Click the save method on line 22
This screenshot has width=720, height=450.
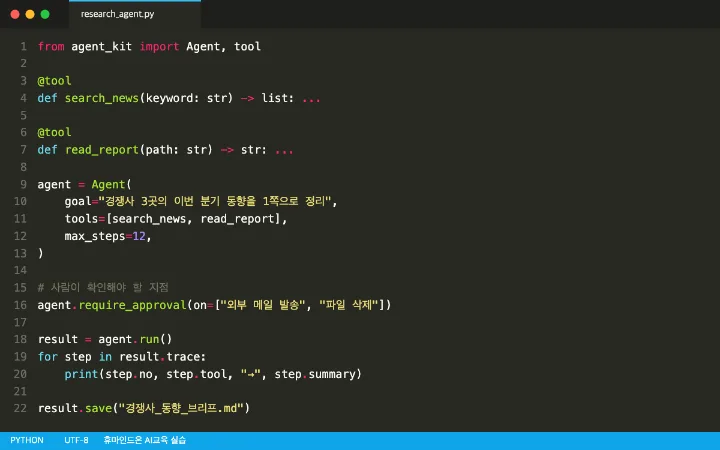pyautogui.click(x=98, y=408)
